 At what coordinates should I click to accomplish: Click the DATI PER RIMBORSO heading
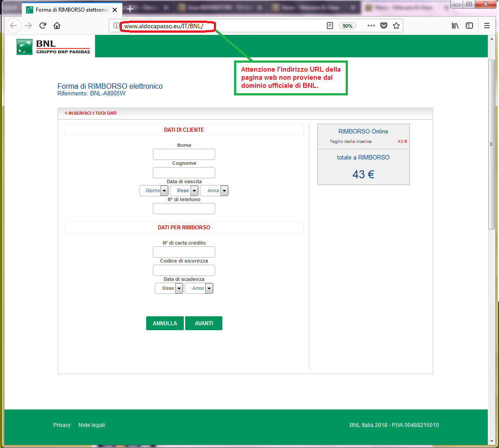184,227
